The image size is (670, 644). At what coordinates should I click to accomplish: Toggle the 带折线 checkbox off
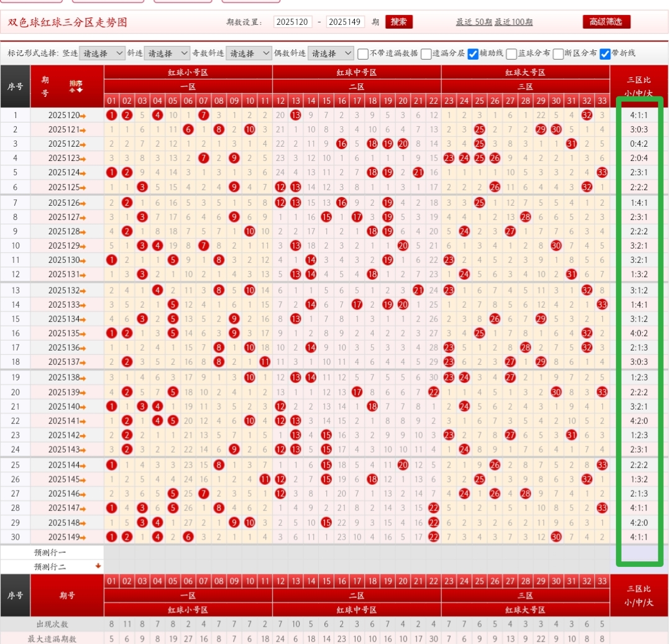point(605,53)
